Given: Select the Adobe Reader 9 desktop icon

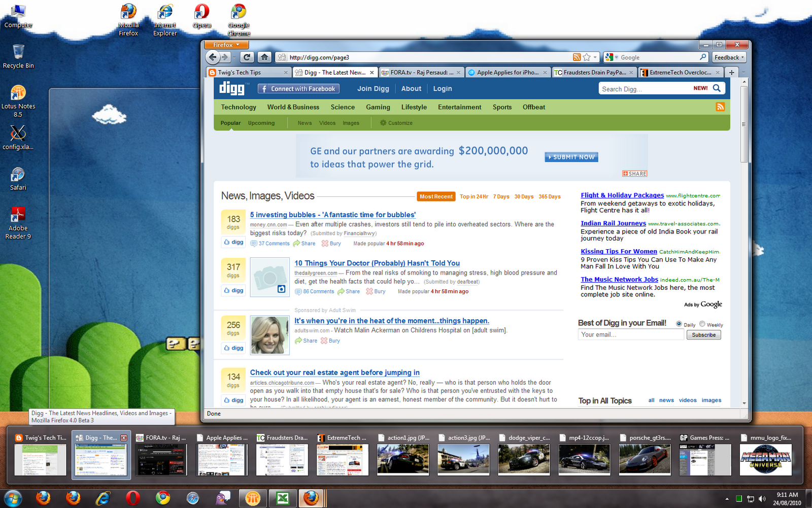Looking at the screenshot, I should pyautogui.click(x=18, y=223).
